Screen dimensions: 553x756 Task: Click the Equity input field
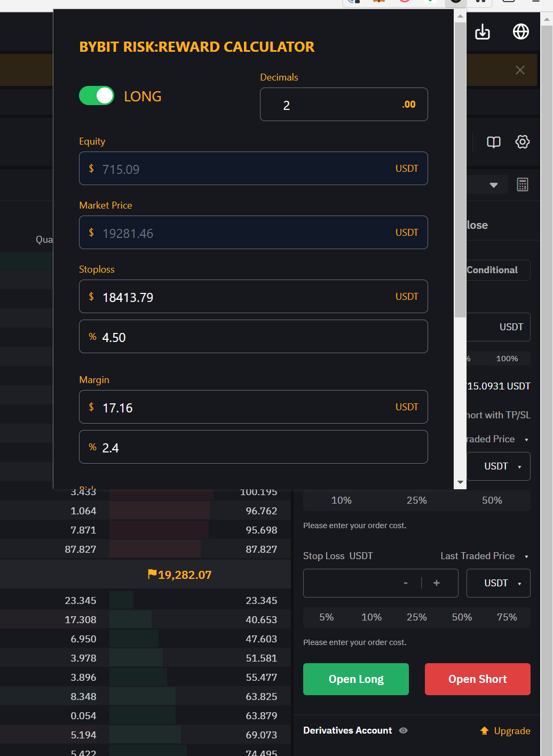(x=254, y=169)
